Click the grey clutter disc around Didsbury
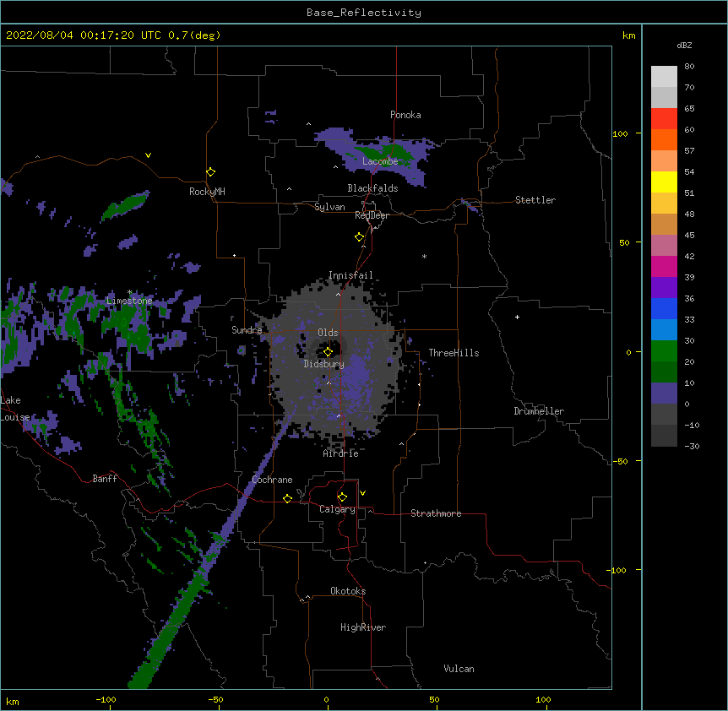Screen dimensions: 728x711 click(334, 362)
